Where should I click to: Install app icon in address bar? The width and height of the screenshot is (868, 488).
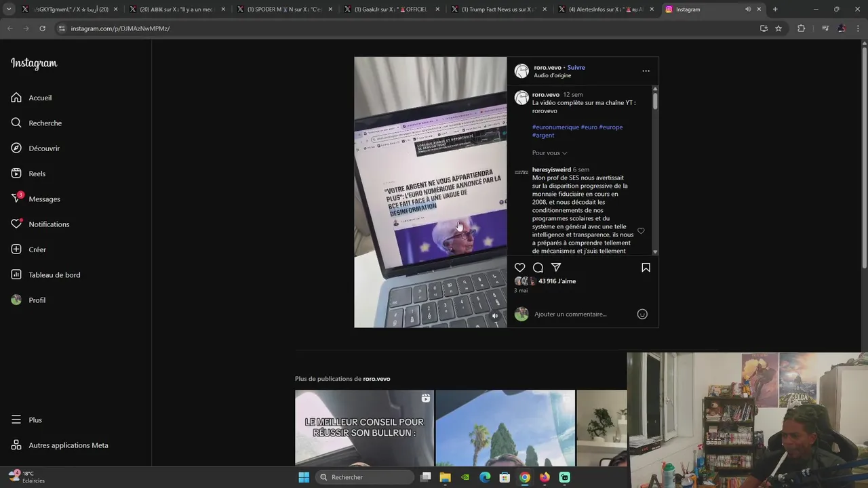[764, 28]
